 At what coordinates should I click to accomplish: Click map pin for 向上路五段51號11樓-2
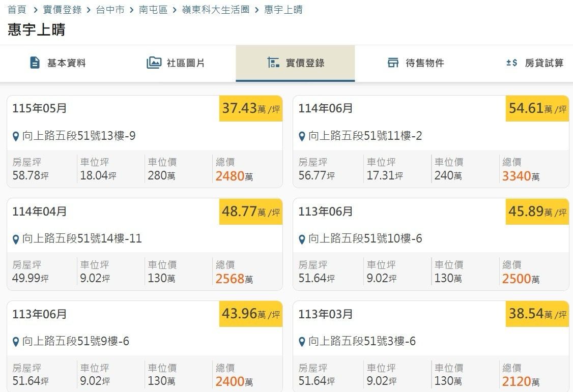pyautogui.click(x=302, y=136)
